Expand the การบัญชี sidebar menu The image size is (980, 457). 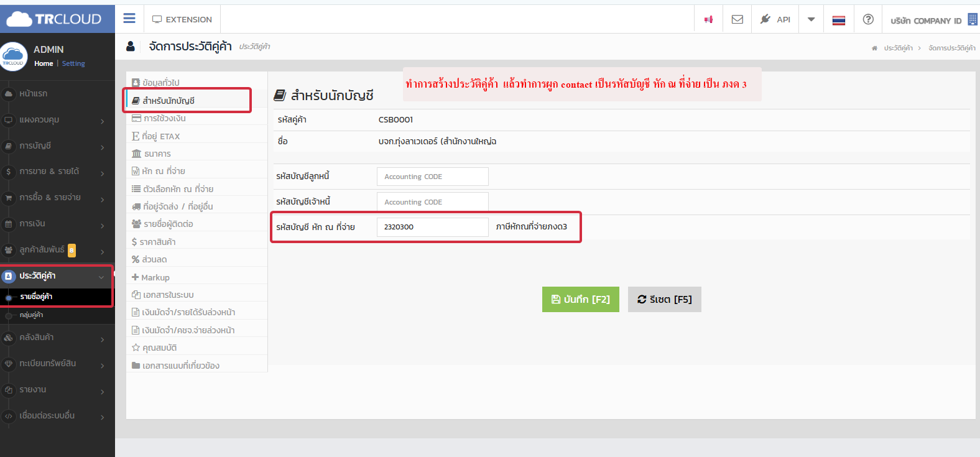click(x=56, y=146)
